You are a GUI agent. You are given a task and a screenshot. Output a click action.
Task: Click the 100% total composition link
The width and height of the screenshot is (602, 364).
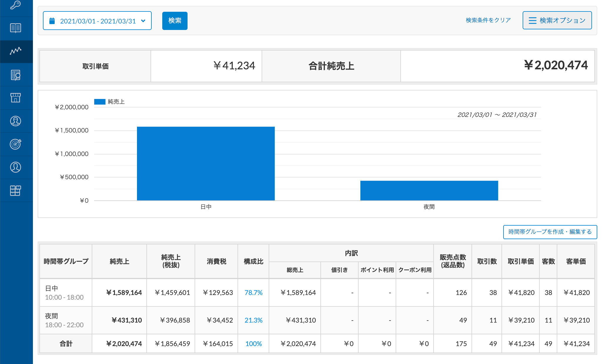pyautogui.click(x=253, y=344)
